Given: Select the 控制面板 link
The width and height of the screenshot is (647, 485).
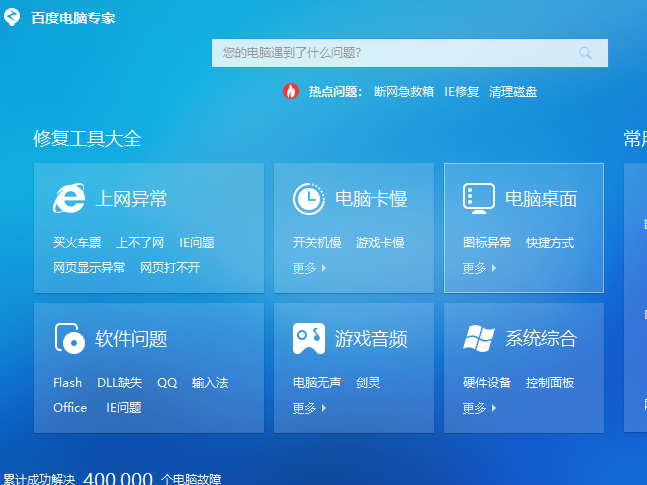Looking at the screenshot, I should (x=550, y=383).
